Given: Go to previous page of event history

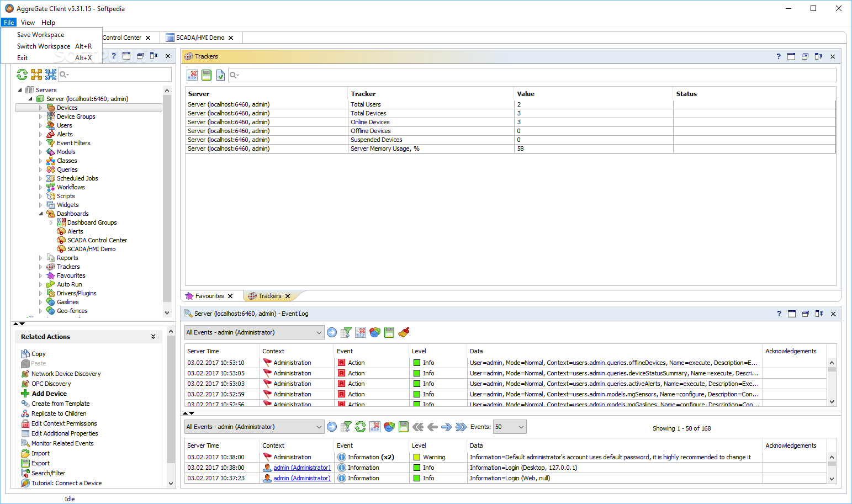Looking at the screenshot, I should (432, 427).
